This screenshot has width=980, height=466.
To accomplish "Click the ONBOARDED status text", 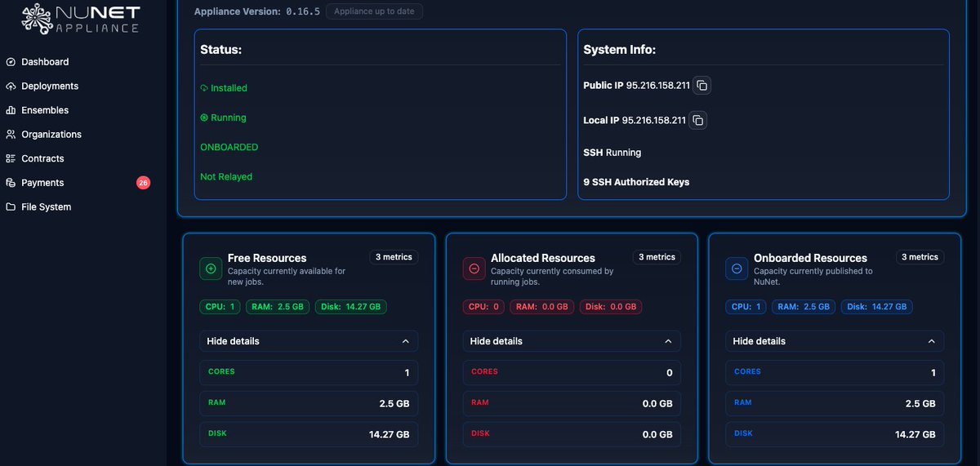I will pos(229,148).
